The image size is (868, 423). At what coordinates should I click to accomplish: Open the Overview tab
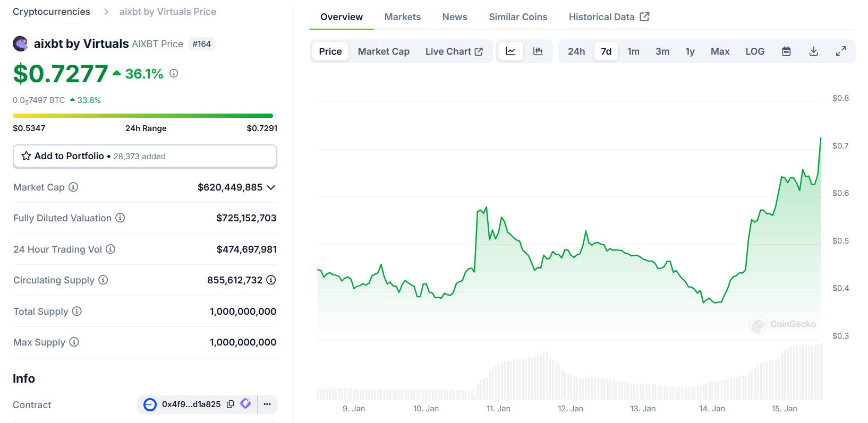click(342, 17)
